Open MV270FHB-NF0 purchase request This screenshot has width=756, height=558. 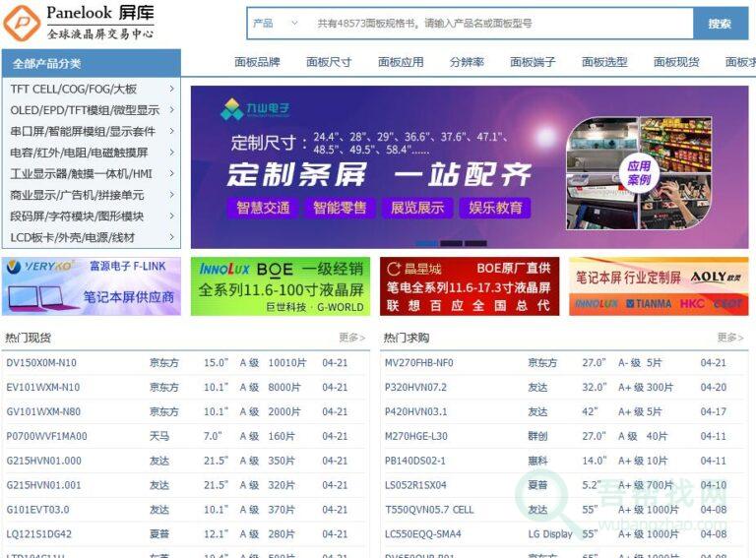(418, 363)
